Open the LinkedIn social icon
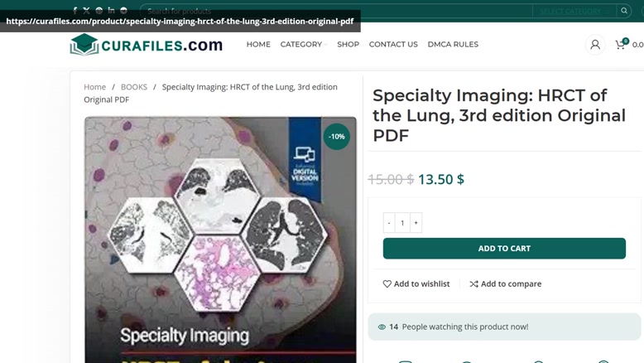The width and height of the screenshot is (644, 363). pyautogui.click(x=111, y=11)
